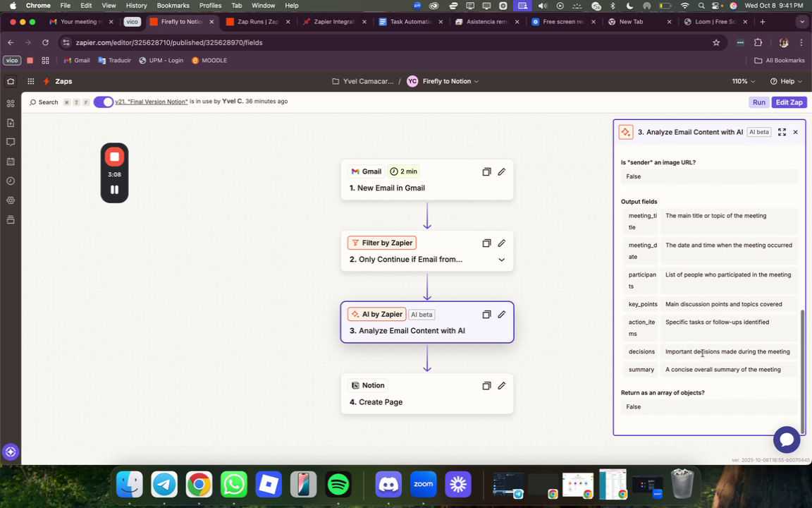812x508 pixels.
Task: Open the purple AI assistant icon bottom left
Action: click(x=11, y=452)
